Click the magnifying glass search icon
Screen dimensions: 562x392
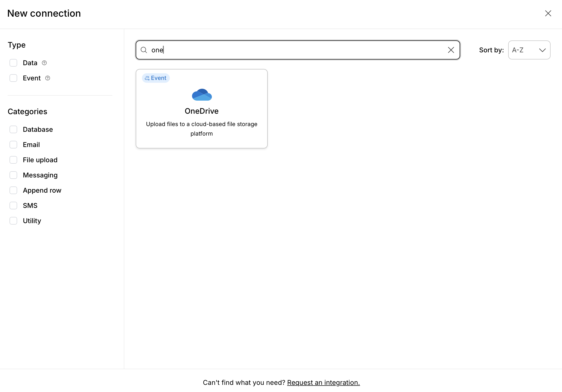[144, 50]
